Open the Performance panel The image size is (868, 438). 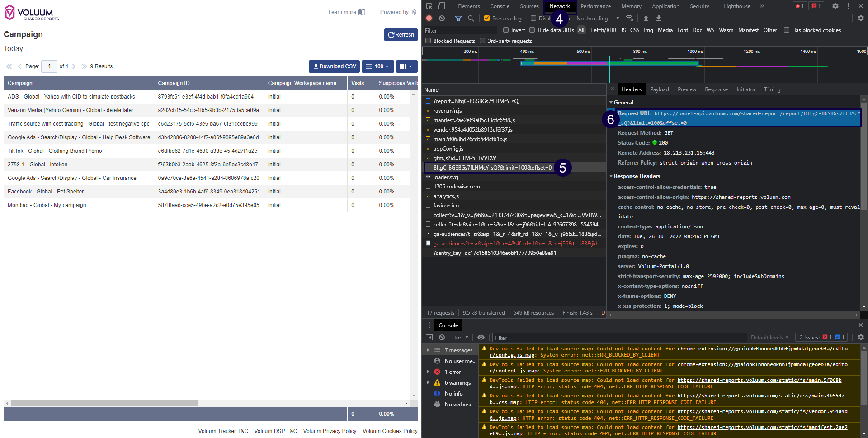[595, 6]
